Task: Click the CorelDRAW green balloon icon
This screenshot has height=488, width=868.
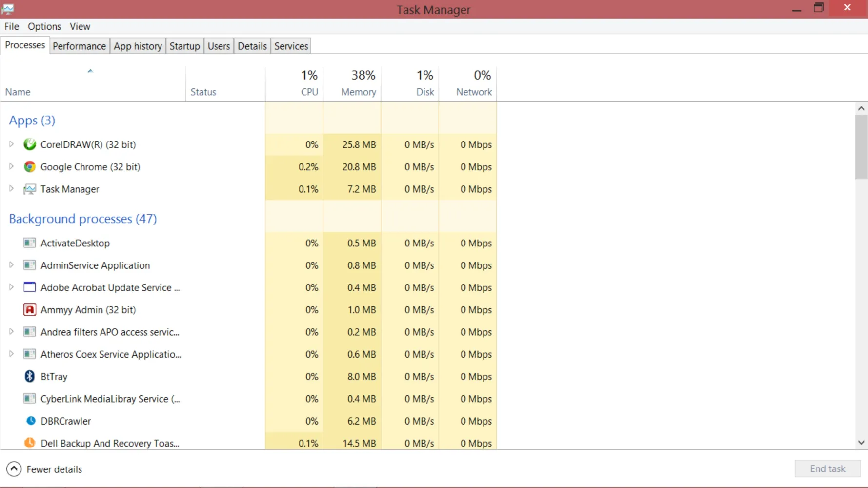Action: coord(30,144)
